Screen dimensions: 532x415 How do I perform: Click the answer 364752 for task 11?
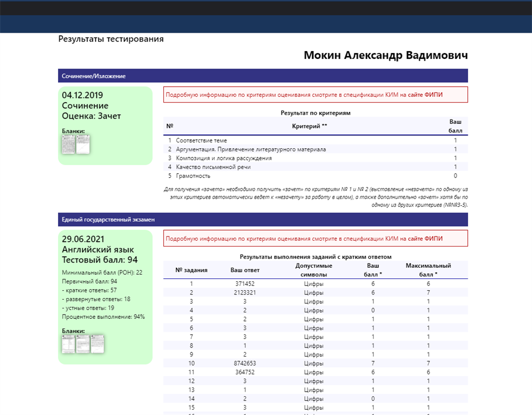tap(245, 372)
